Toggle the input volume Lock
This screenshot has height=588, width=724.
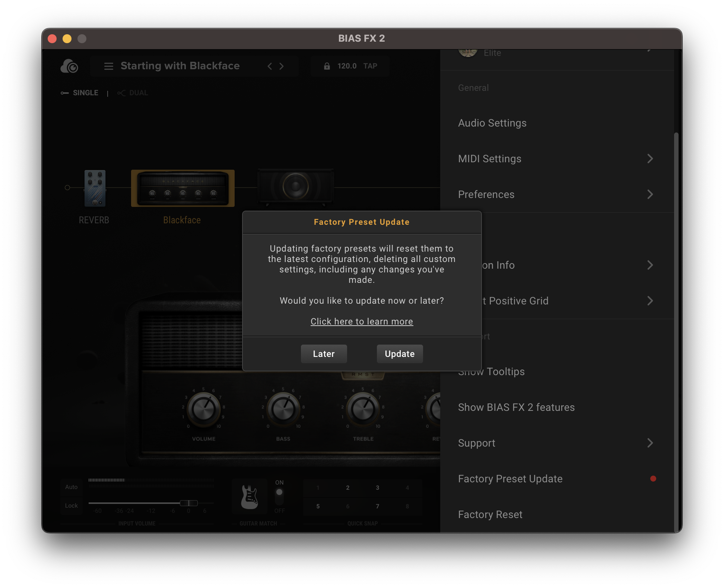(x=71, y=505)
